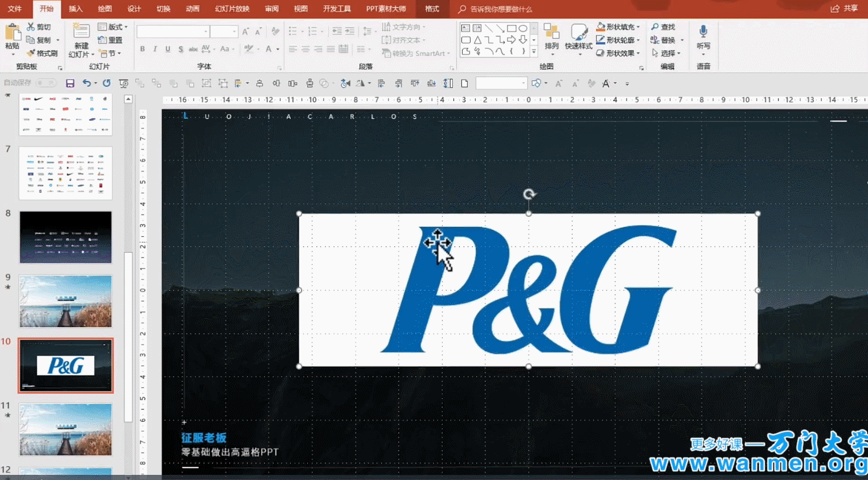The height and width of the screenshot is (480, 868).
Task: Choose the rectangle shape in the shapes gallery
Action: tap(512, 28)
